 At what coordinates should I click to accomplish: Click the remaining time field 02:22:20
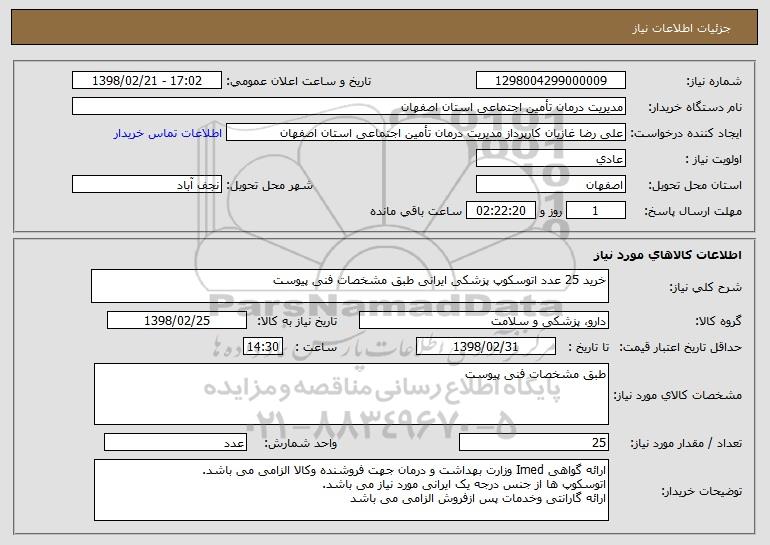[x=500, y=211]
